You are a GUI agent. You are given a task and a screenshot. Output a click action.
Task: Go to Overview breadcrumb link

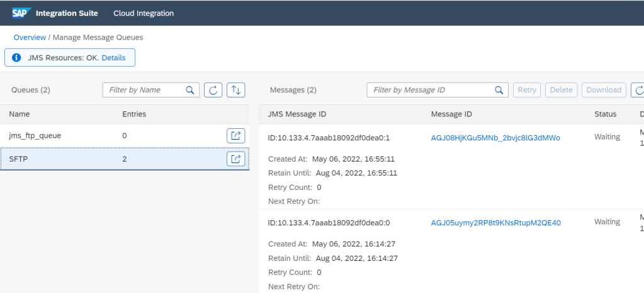(30, 38)
